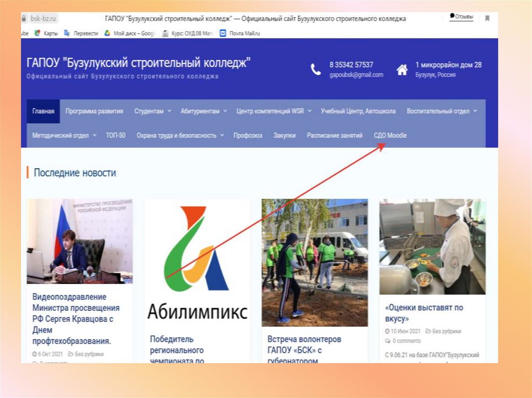Expand Охрана труда и безопасность dropdown arrow

[x=222, y=135]
